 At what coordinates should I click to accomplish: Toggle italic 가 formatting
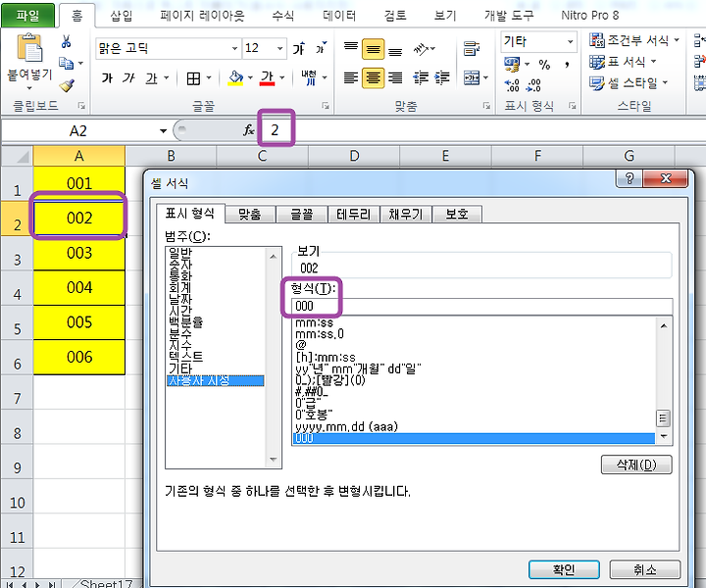tap(128, 78)
